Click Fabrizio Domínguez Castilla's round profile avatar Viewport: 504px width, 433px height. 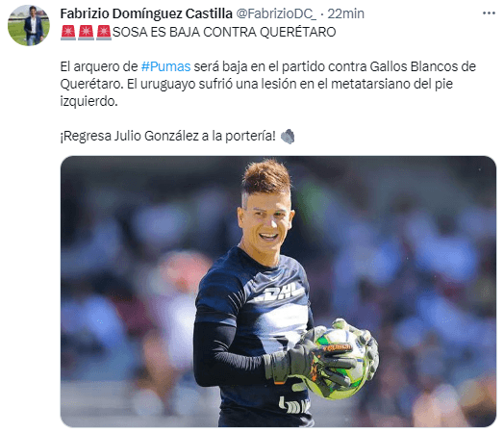29,25
